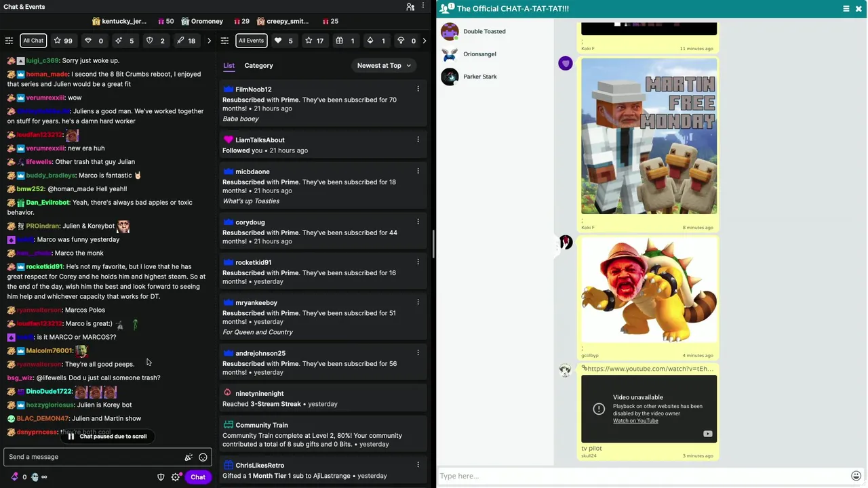Screen dimensions: 868x488
Task: Click the purple Chat send button
Action: point(198,477)
